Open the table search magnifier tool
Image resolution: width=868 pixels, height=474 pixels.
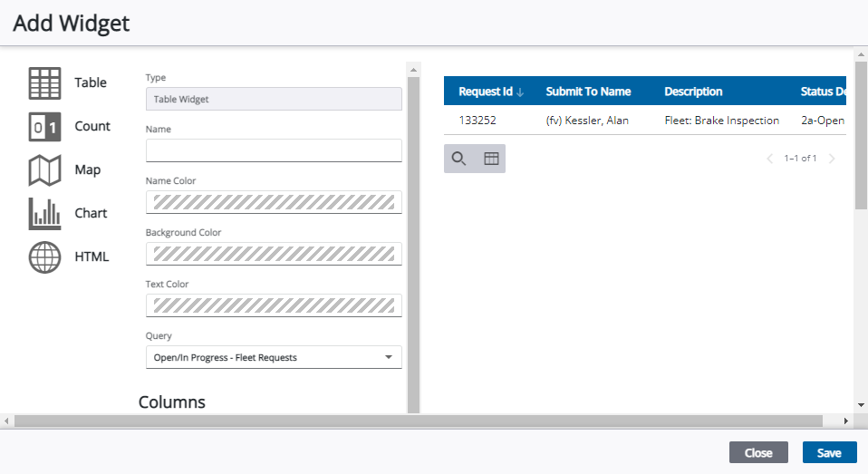tap(459, 159)
